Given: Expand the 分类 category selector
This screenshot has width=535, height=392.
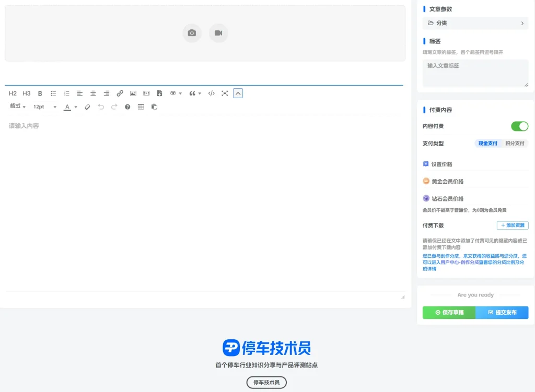Looking at the screenshot, I should click(475, 23).
